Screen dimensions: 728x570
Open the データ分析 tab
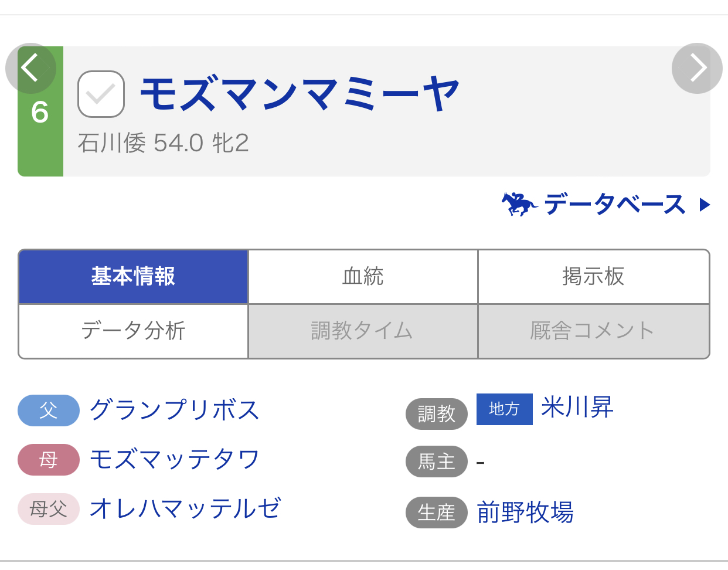point(134,331)
